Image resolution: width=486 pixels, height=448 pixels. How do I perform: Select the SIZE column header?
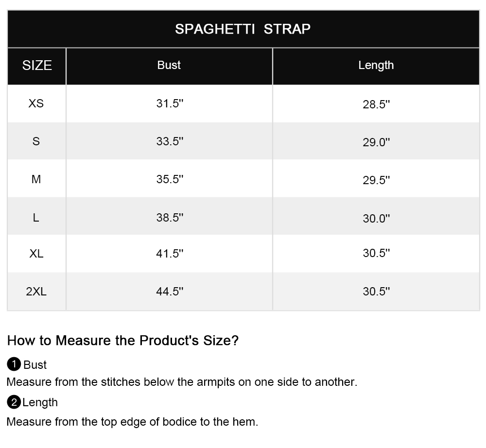(x=37, y=66)
